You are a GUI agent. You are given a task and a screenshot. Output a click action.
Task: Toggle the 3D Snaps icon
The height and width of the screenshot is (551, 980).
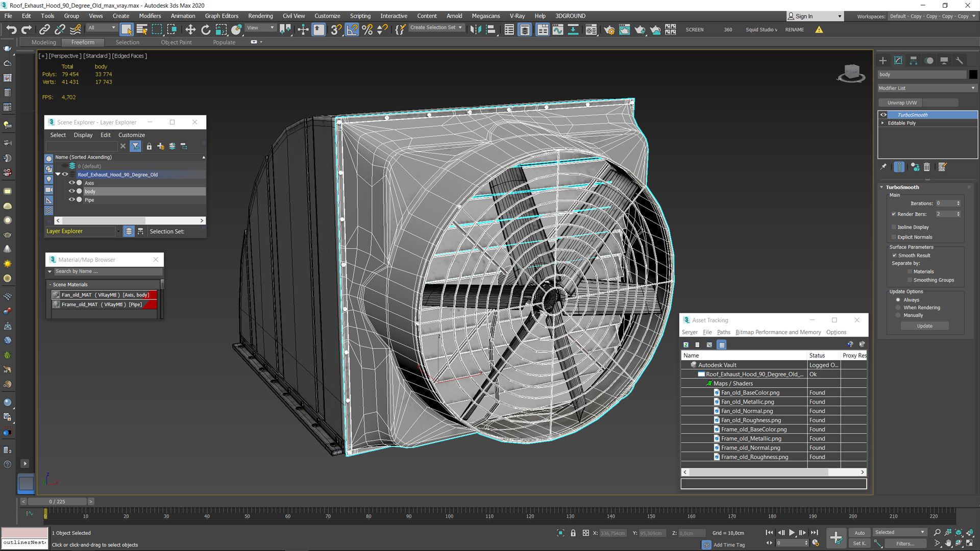(336, 30)
